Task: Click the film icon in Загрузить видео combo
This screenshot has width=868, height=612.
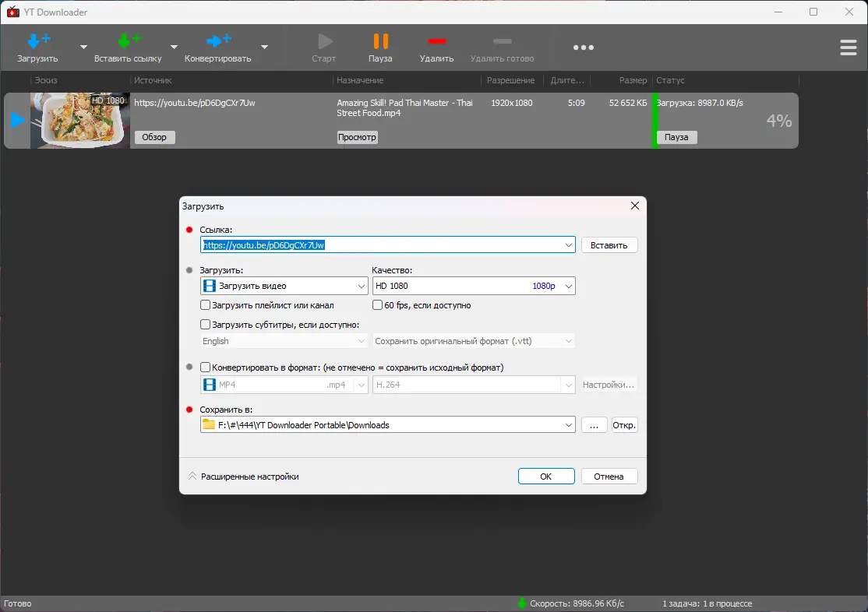Action: [210, 286]
